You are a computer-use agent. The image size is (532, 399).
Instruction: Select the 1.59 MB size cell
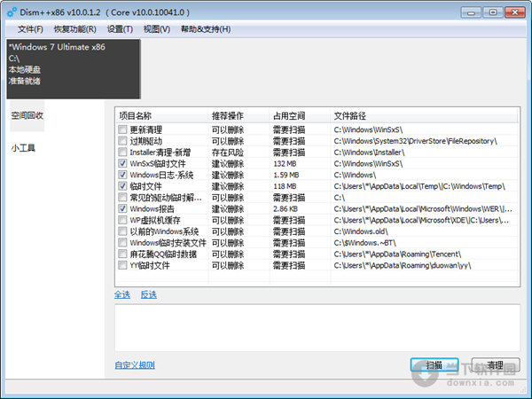pyautogui.click(x=286, y=175)
